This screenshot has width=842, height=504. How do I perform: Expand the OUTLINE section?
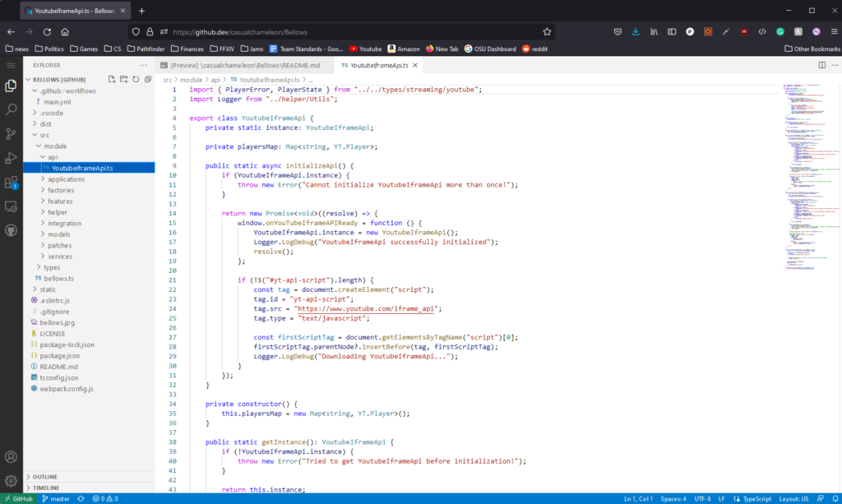pos(45,476)
